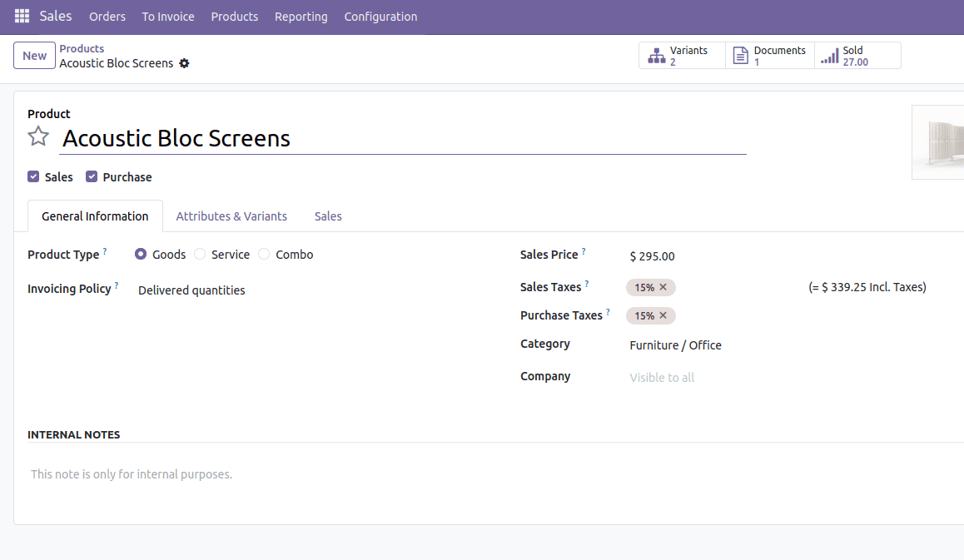Image resolution: width=964 pixels, height=560 pixels.
Task: Click the gear icon beside the breadcrumb
Action: (184, 62)
